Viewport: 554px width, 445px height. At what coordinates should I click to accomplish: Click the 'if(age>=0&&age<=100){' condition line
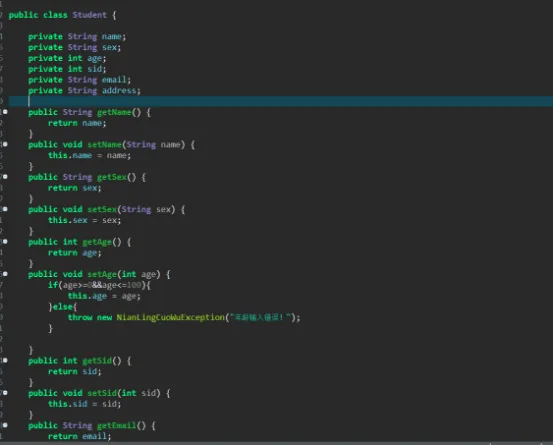[99, 285]
